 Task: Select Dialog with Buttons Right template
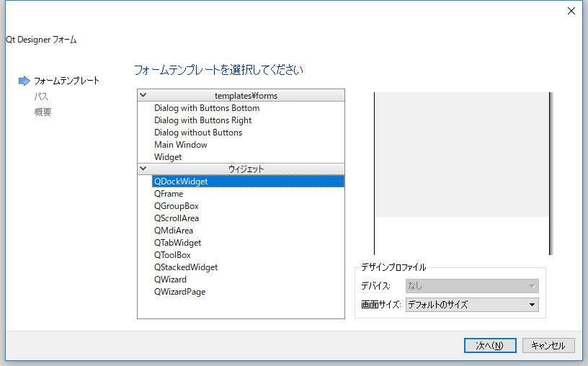(202, 120)
